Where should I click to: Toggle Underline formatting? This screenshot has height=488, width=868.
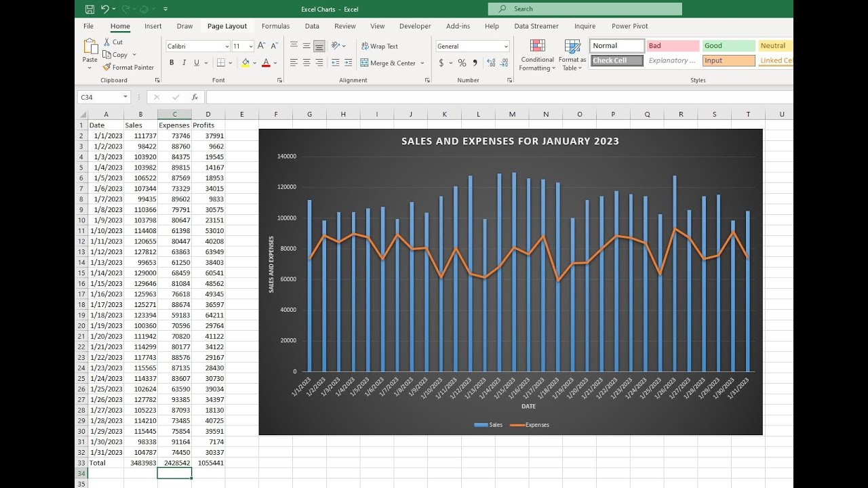[197, 62]
